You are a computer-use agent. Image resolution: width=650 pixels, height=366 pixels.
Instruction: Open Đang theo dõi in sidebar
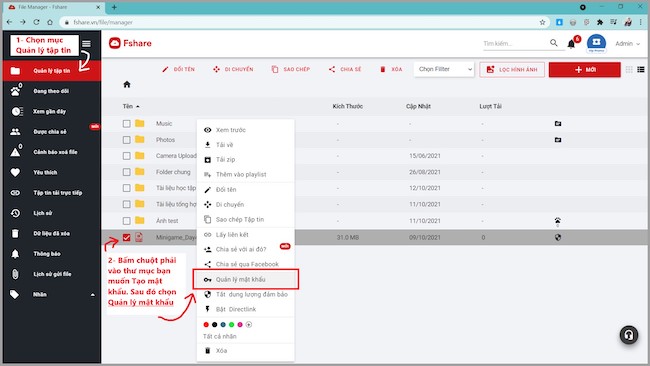pyautogui.click(x=52, y=91)
